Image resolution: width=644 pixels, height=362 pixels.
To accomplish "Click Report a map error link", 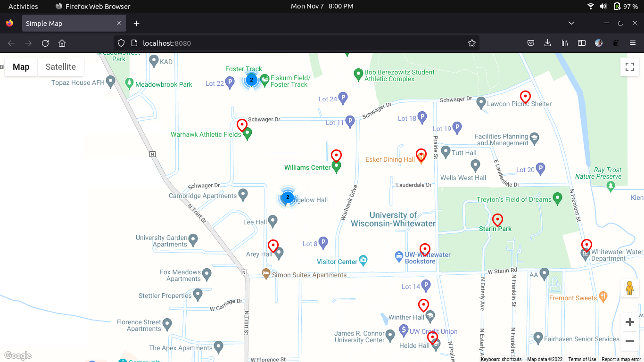I will pyautogui.click(x=621, y=359).
